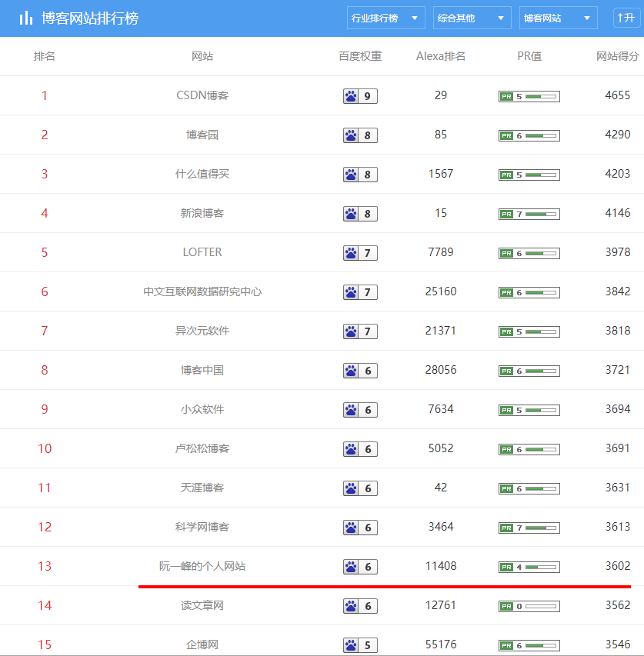Click Baidu paw icon for 天涯博客
644x656 pixels.
[351, 488]
